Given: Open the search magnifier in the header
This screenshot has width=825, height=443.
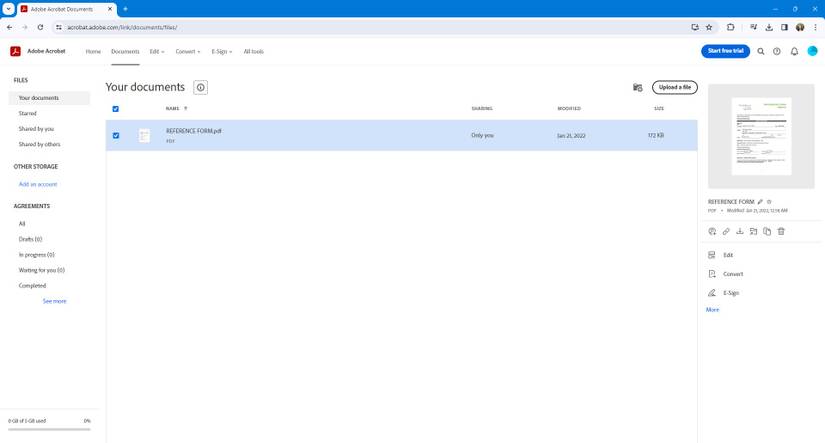Looking at the screenshot, I should click(x=761, y=51).
